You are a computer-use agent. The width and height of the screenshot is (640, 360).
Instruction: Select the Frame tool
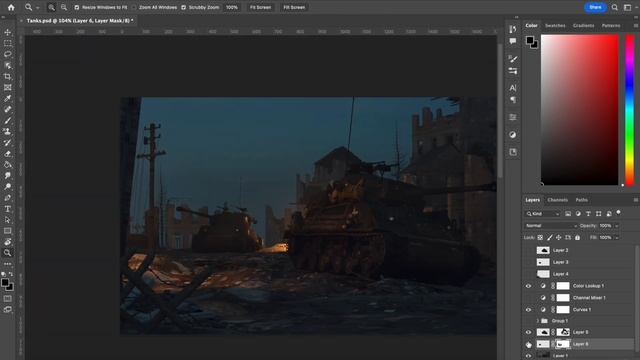pos(7,87)
